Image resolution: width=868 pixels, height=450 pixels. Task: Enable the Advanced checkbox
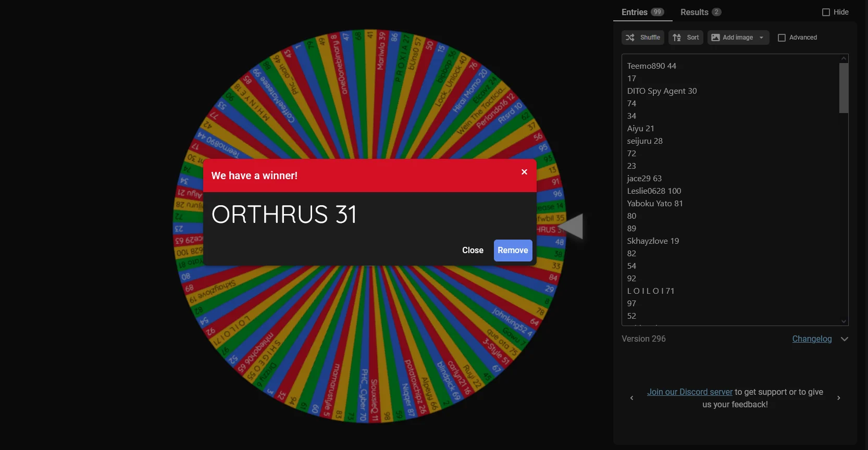coord(782,37)
